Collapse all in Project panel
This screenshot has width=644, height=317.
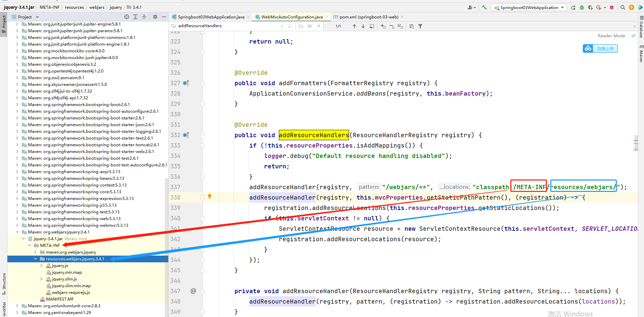click(144, 17)
